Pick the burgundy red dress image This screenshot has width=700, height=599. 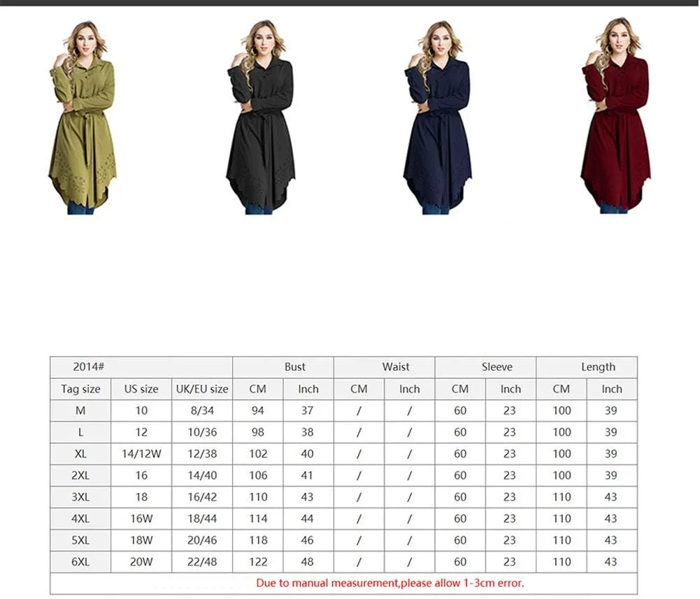pyautogui.click(x=615, y=119)
